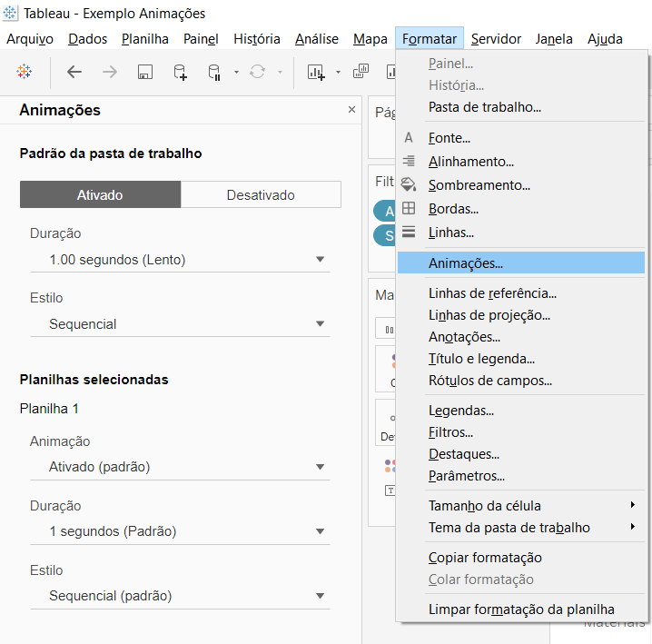This screenshot has width=652, height=644.
Task: Select Ativado workbook default
Action: (100, 194)
